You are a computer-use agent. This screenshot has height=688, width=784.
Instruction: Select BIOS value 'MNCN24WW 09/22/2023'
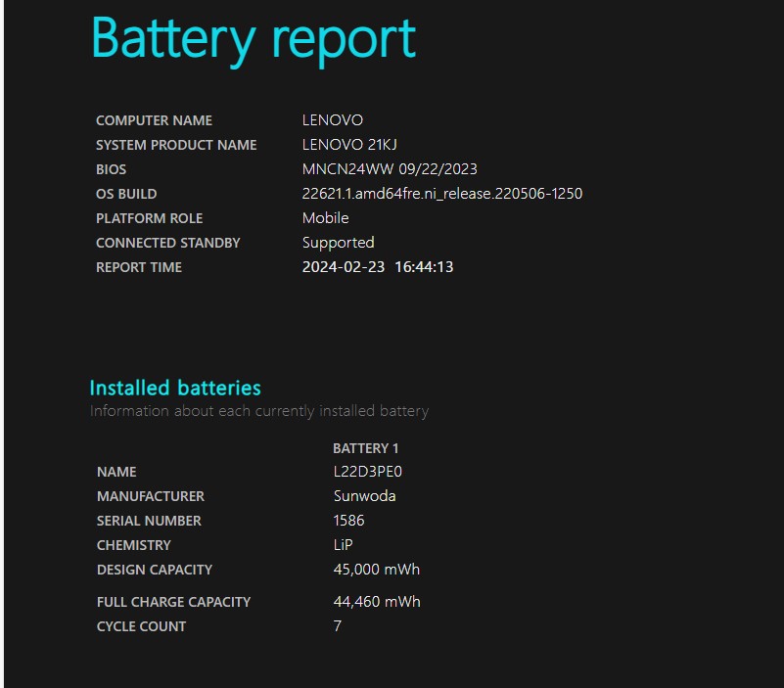[390, 169]
